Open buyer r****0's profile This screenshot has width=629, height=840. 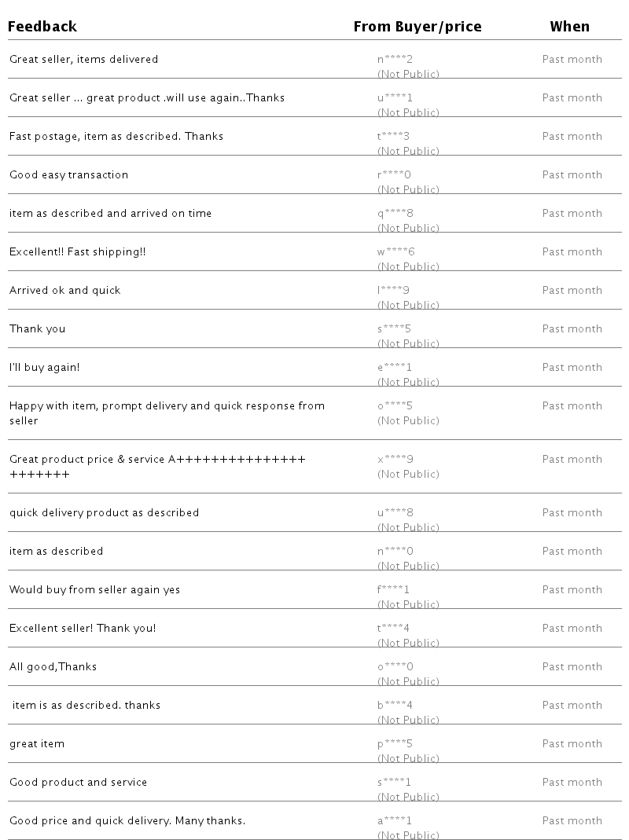(x=394, y=175)
